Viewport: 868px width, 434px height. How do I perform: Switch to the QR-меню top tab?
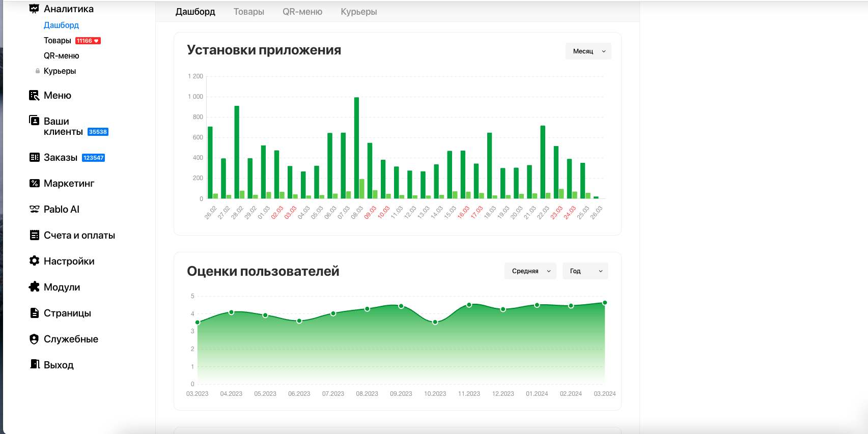[302, 12]
